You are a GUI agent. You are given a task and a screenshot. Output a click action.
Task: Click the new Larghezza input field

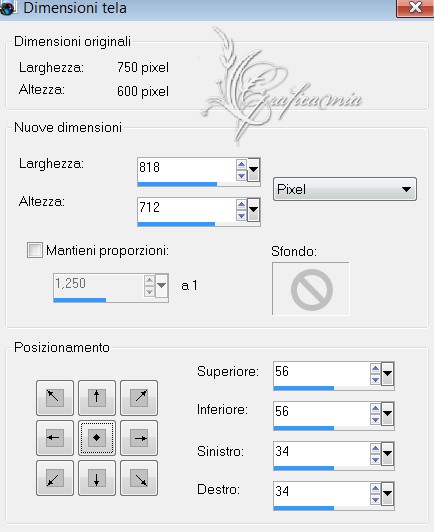point(186,169)
